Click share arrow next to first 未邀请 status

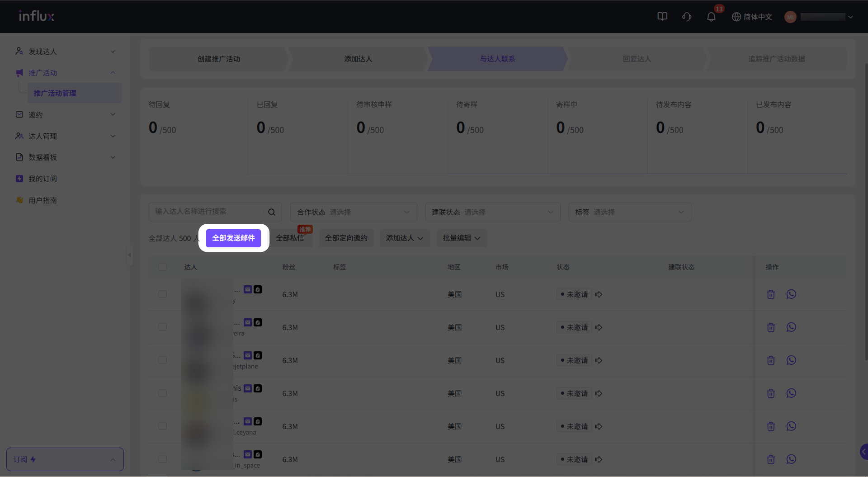click(x=599, y=294)
